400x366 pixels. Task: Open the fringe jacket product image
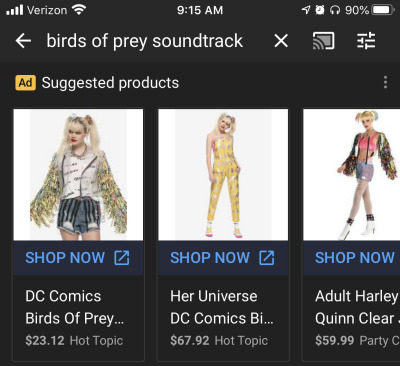78,175
